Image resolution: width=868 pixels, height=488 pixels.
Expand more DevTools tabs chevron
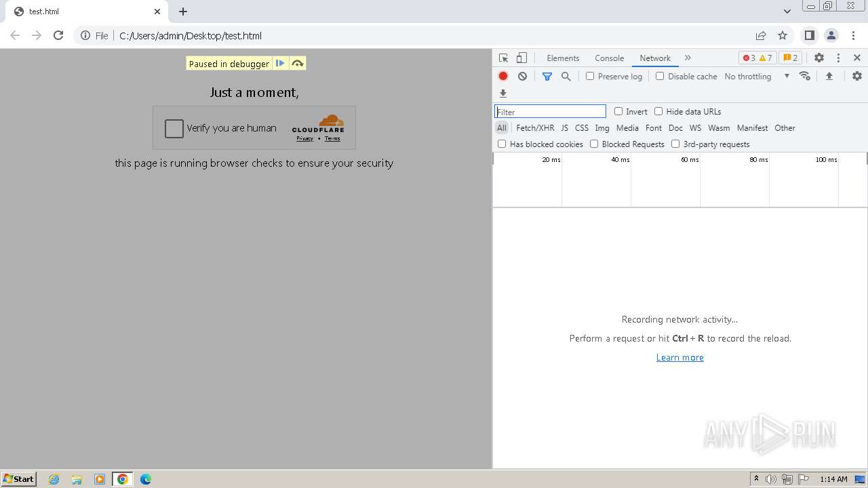(x=688, y=58)
